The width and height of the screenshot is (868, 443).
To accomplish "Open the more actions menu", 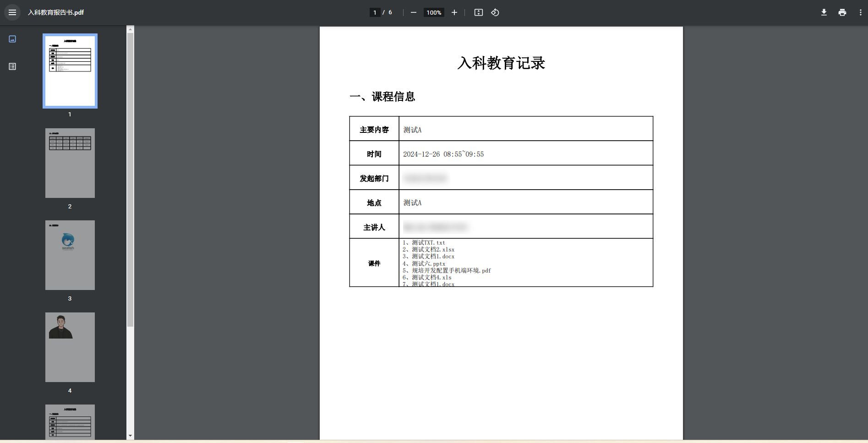I will [x=861, y=12].
